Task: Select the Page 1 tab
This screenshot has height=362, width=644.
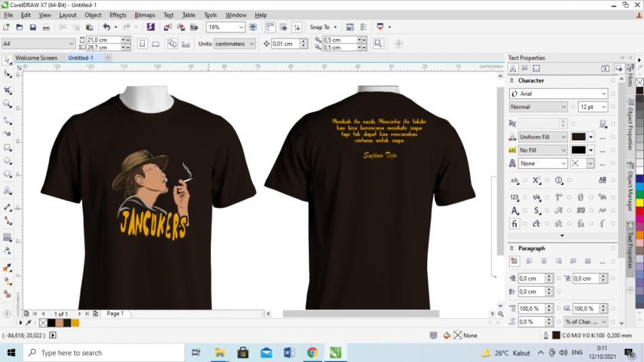Action: 115,314
